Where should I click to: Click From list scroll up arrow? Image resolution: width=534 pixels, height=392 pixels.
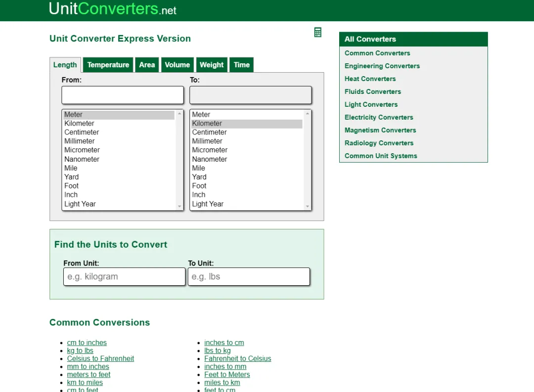(x=179, y=113)
